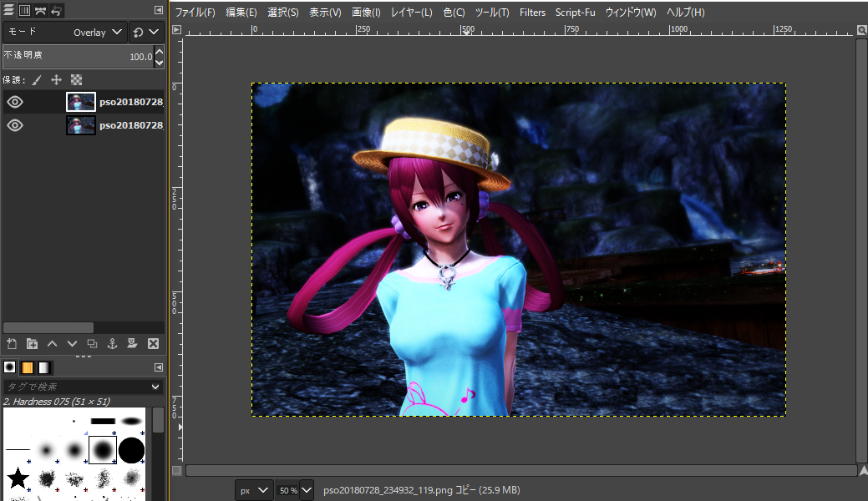Select the Hardness 075 round brush

[x=103, y=449]
